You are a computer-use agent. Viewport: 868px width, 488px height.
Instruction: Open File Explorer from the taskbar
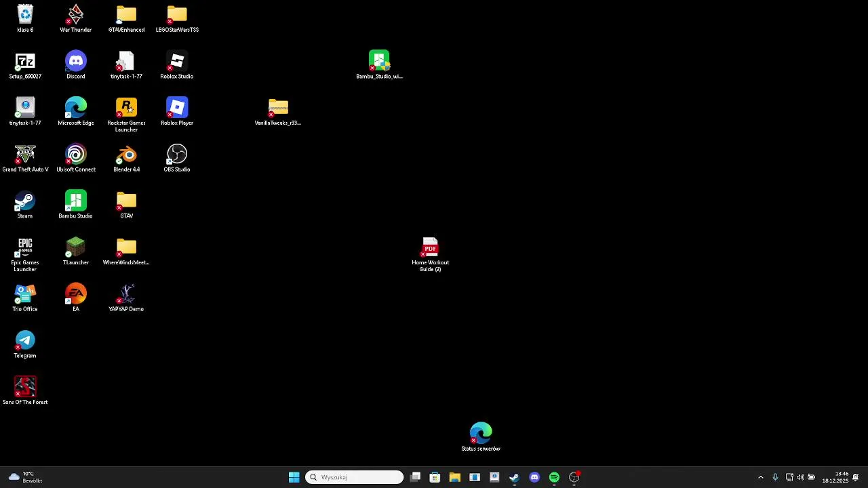(454, 477)
